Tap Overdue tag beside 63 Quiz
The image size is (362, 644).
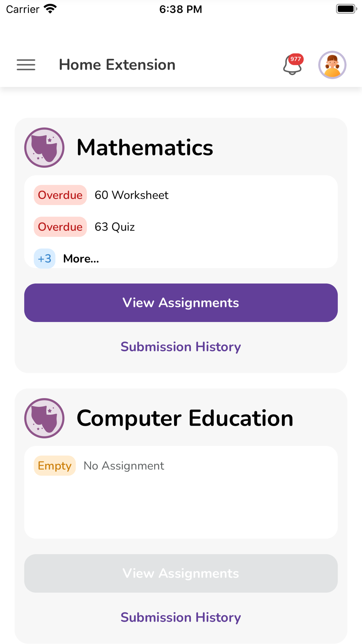(x=60, y=227)
